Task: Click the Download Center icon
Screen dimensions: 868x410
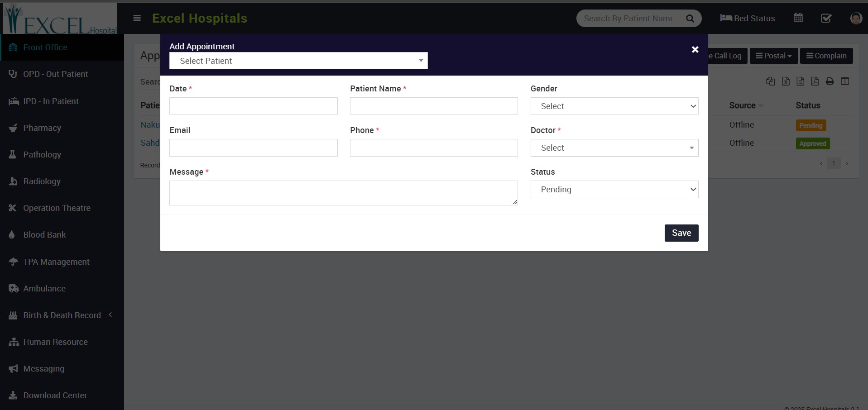Action: point(13,396)
